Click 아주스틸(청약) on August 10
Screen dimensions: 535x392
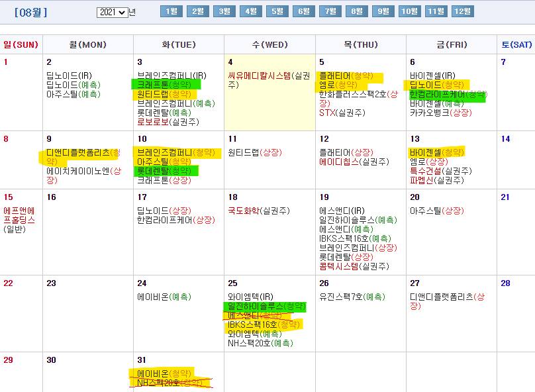coord(164,162)
